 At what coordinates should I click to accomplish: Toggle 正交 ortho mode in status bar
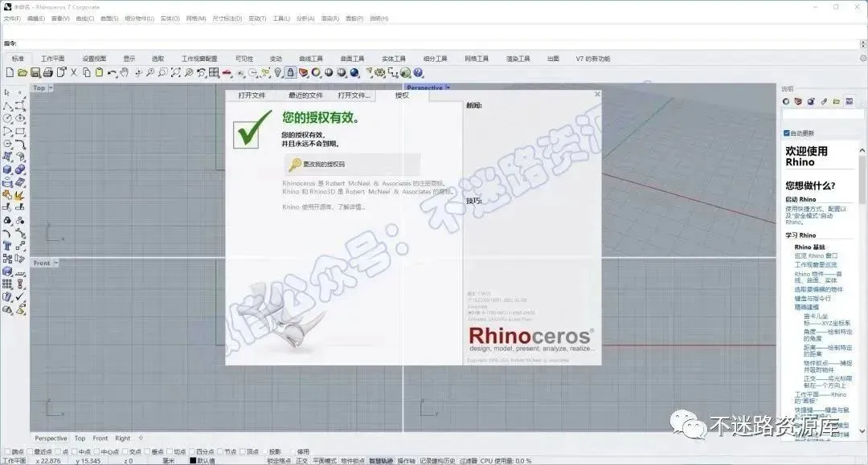(x=301, y=460)
